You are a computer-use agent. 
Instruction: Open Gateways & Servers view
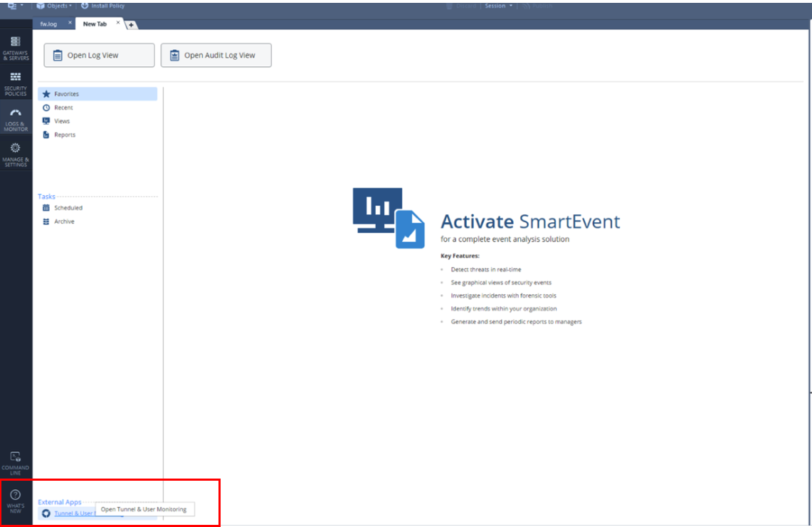coord(16,48)
